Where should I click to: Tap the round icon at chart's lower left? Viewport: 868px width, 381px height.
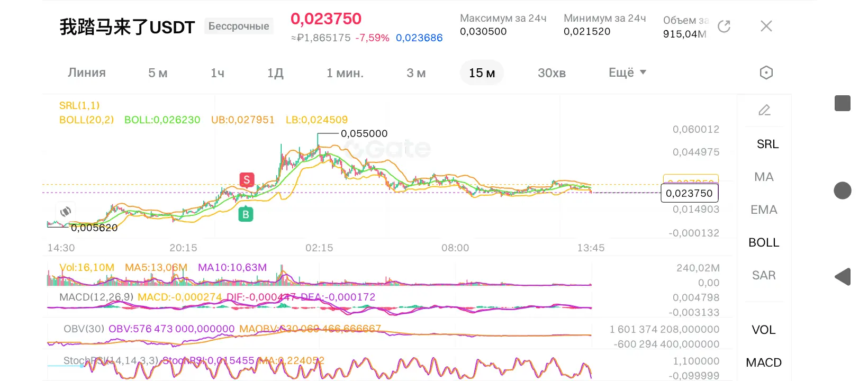coord(66,212)
